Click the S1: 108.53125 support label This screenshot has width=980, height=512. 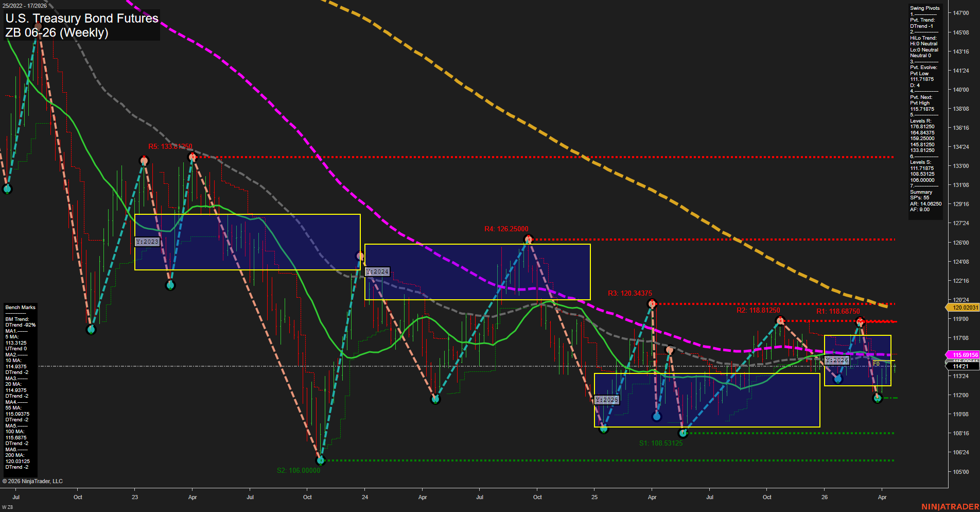tap(661, 442)
